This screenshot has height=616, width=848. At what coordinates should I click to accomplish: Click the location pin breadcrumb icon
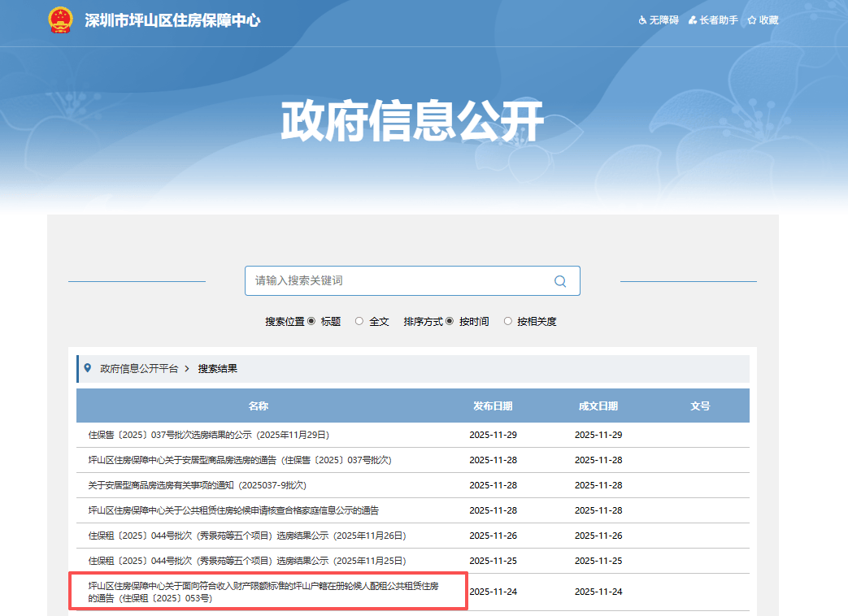pos(88,368)
